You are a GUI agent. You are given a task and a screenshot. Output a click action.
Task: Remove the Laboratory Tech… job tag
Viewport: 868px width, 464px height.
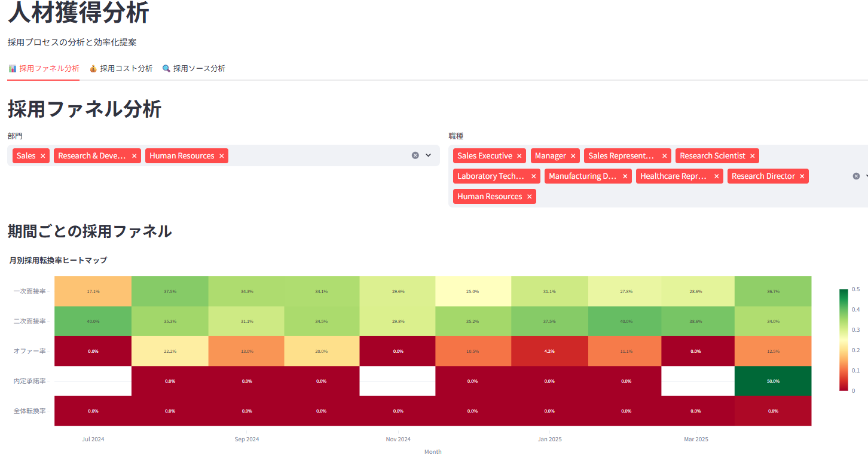[x=534, y=176]
